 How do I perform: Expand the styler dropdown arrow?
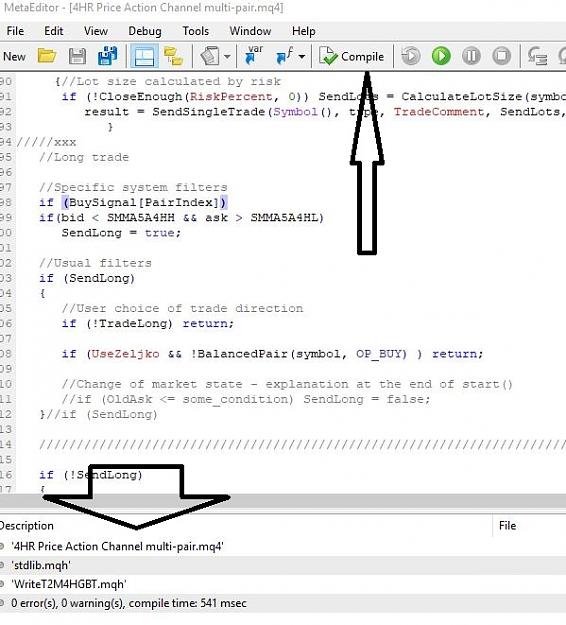[227, 56]
